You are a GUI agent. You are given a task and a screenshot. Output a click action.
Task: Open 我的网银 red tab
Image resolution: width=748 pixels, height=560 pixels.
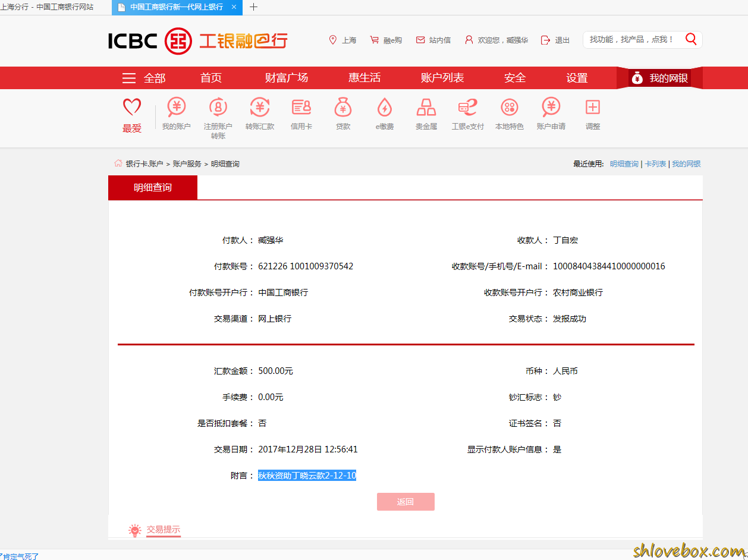pyautogui.click(x=659, y=78)
